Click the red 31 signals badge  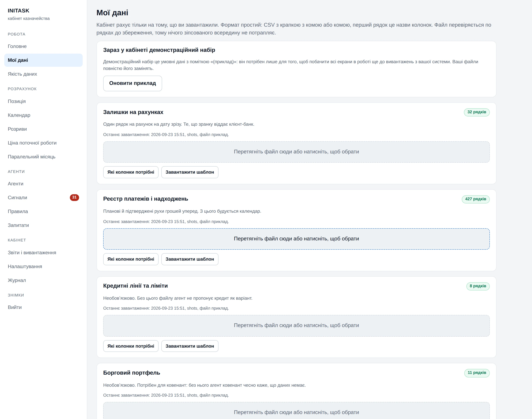pyautogui.click(x=74, y=197)
